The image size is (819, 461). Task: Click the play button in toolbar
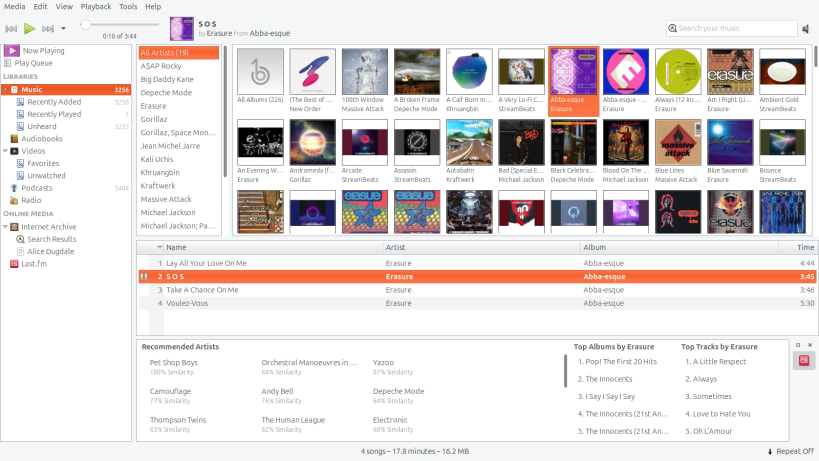[x=30, y=28]
